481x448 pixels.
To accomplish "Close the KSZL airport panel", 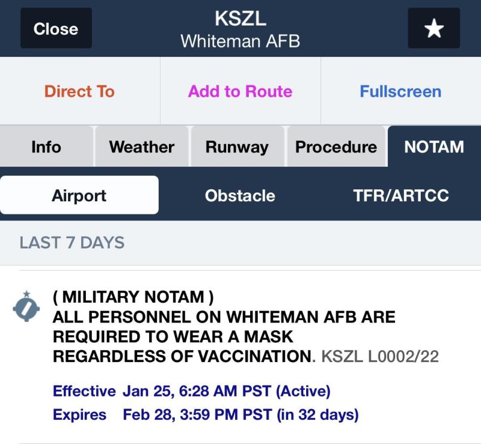I will click(56, 28).
